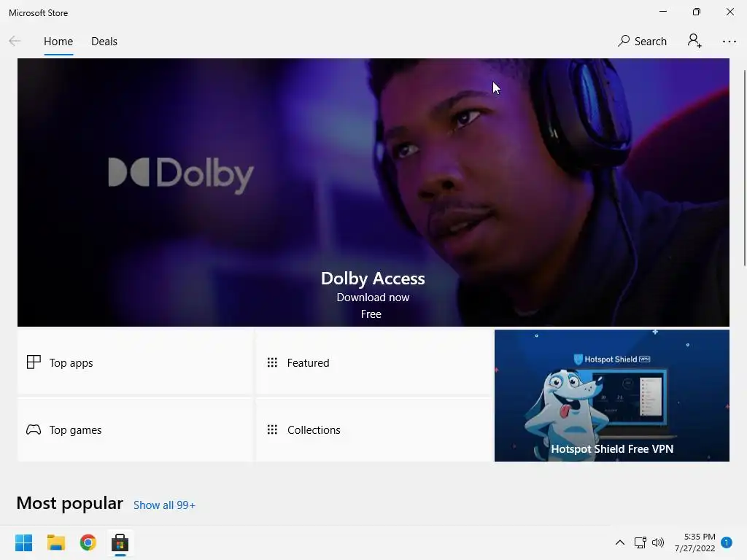Click the Dolby Access title text
The height and width of the screenshot is (560, 747).
373,278
